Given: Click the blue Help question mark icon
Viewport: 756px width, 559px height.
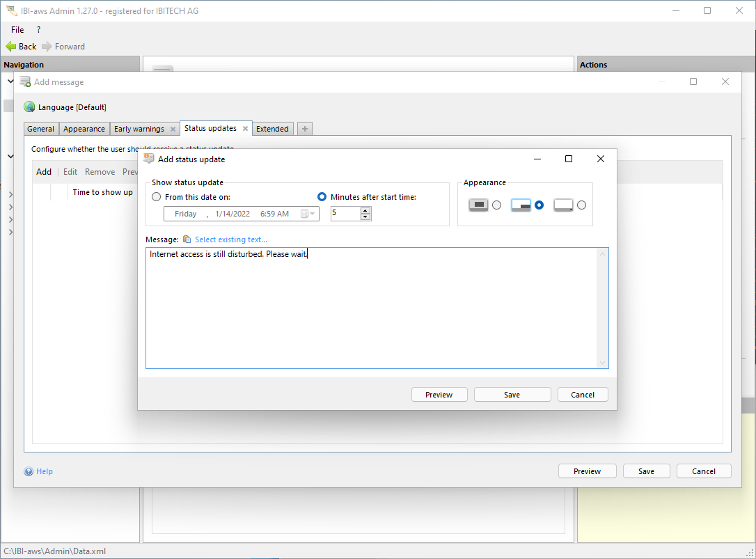Looking at the screenshot, I should pyautogui.click(x=29, y=471).
